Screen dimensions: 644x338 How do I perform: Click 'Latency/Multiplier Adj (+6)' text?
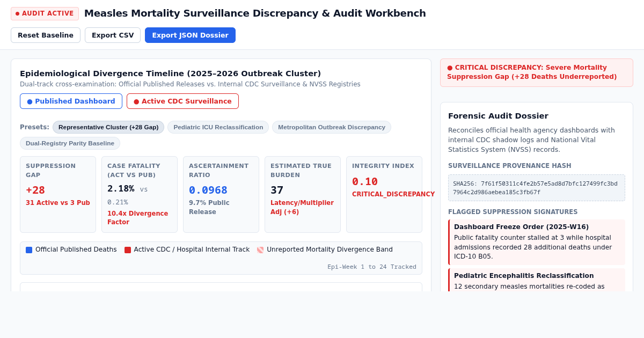pyautogui.click(x=302, y=207)
